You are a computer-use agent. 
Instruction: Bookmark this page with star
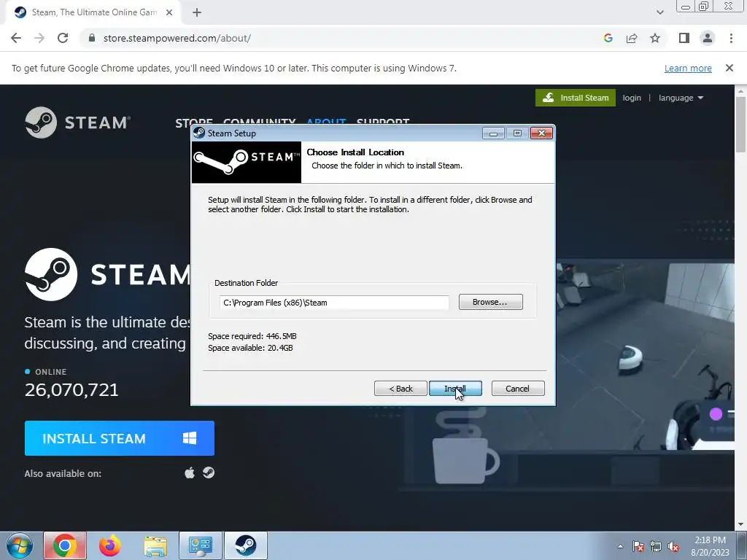point(655,38)
